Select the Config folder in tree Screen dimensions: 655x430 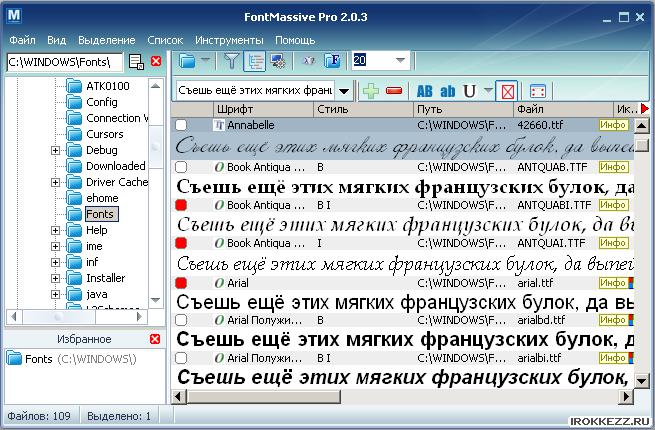point(102,102)
